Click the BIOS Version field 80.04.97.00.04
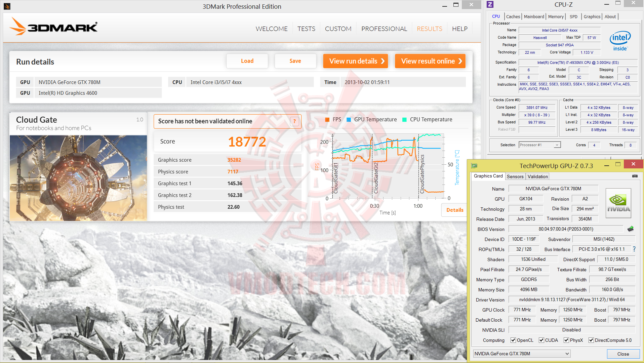Image resolution: width=644 pixels, height=363 pixels. (566, 229)
